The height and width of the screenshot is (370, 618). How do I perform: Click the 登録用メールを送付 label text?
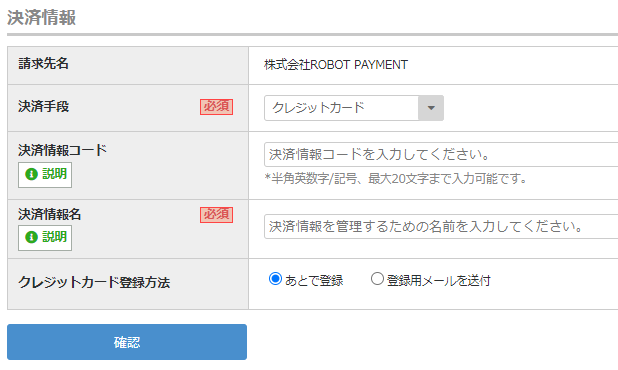point(439,281)
